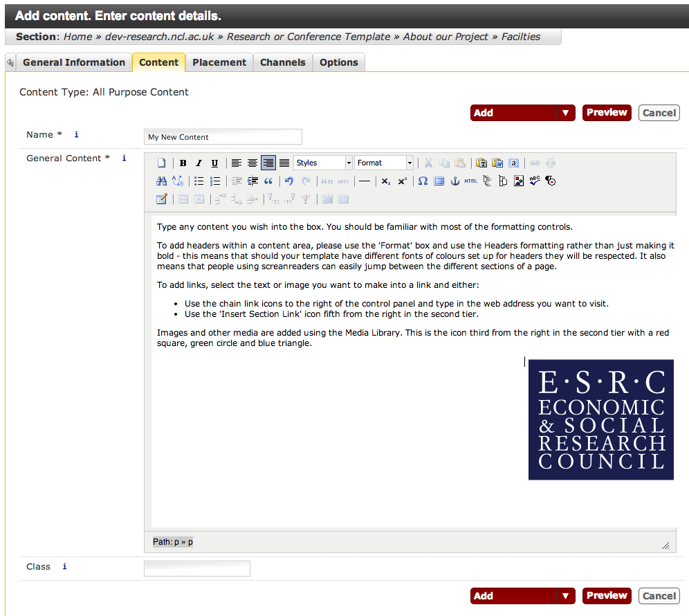Viewport: 689px width, 616px height.
Task: Click the spell check ABC icon
Action: [x=534, y=181]
